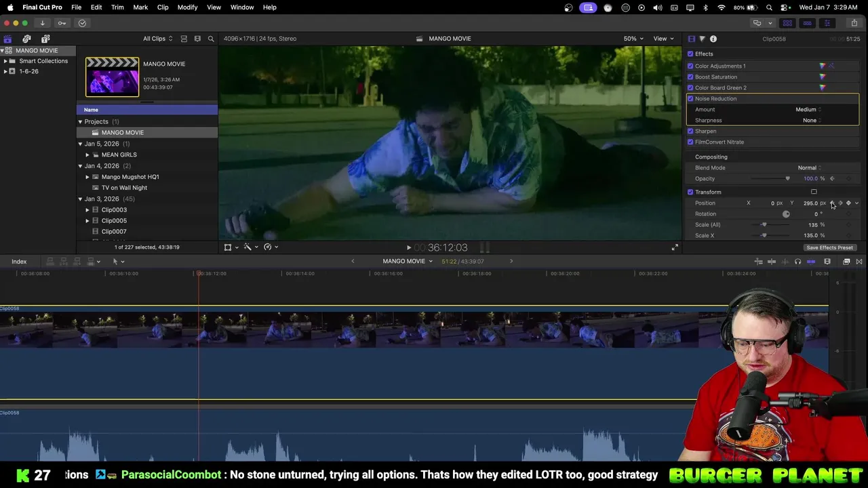Screen dimensions: 868x488
Task: Click the MANGO MOVIE project thumbnail
Action: [112, 77]
